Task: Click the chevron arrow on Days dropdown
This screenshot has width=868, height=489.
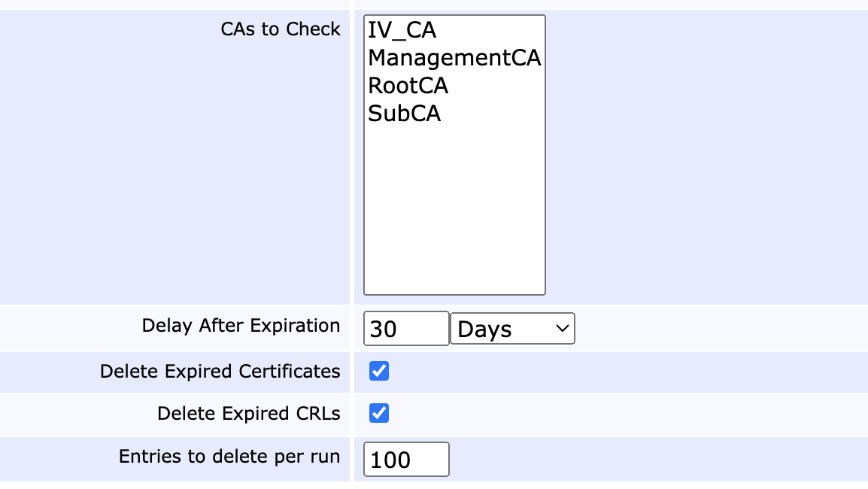Action: (x=561, y=329)
